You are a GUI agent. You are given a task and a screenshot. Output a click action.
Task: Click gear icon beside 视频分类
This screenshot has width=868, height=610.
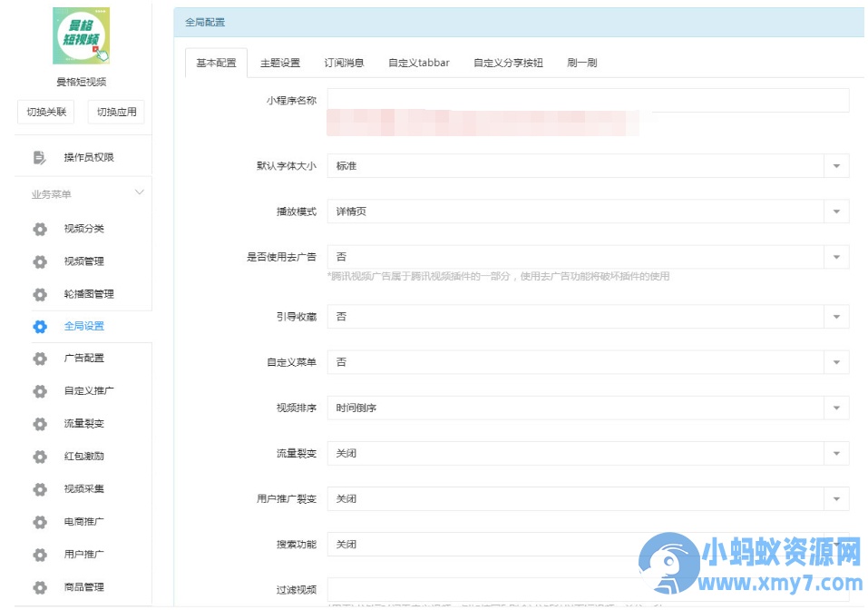point(40,229)
